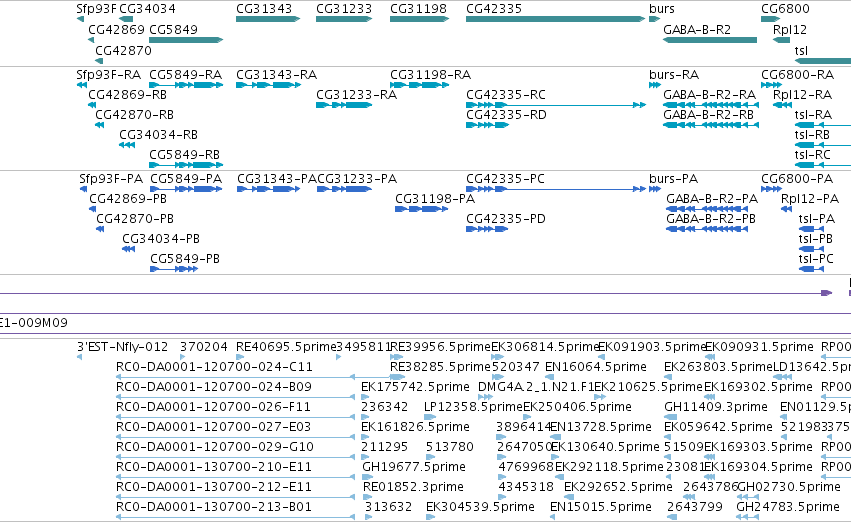Click transcript CG5849-RB label

(x=185, y=155)
